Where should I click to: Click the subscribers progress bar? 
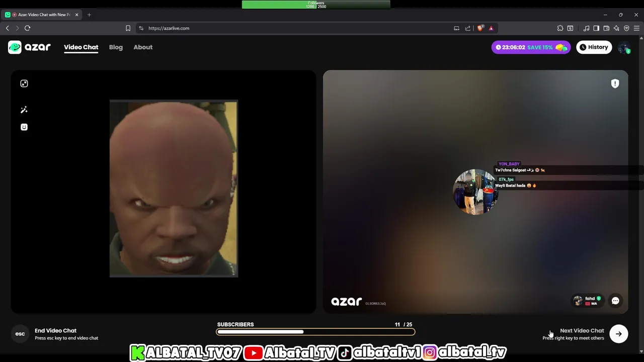(x=315, y=332)
